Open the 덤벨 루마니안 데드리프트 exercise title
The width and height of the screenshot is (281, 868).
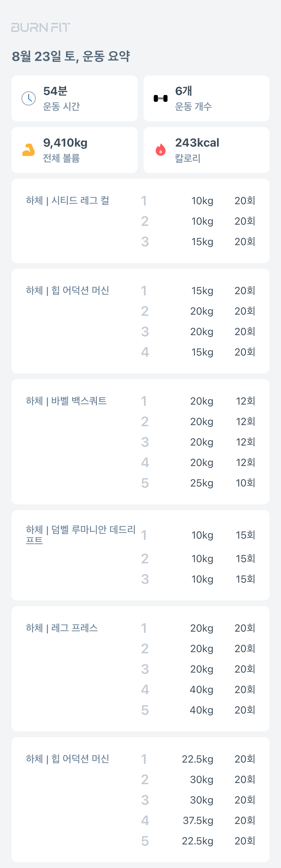point(80,534)
